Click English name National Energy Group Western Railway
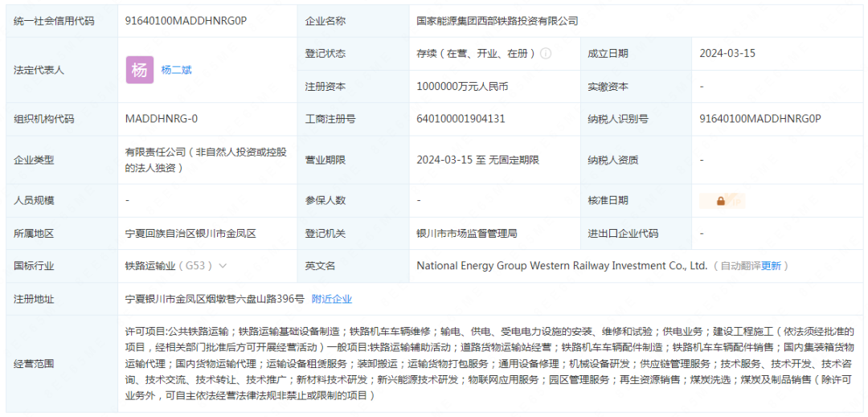The width and height of the screenshot is (868, 417). (562, 266)
